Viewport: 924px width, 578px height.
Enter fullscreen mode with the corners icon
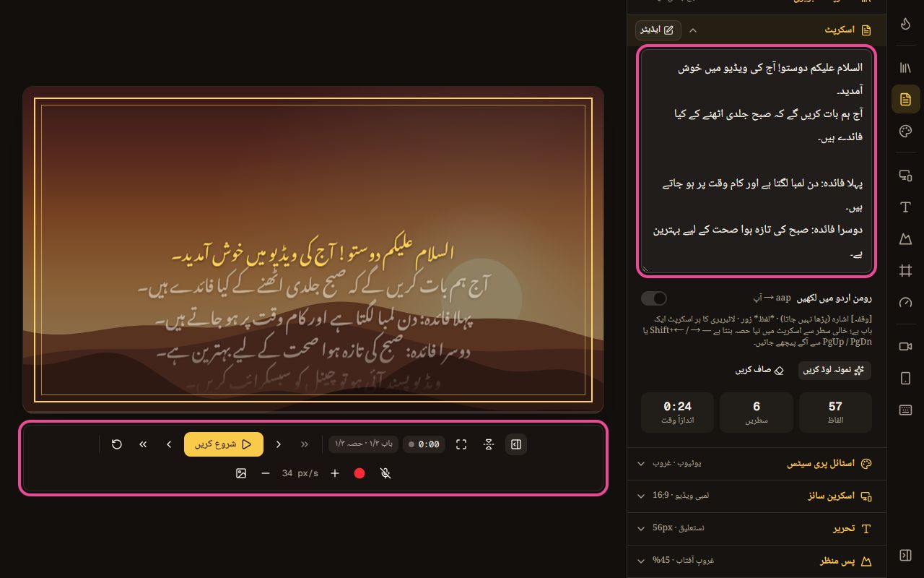tap(461, 444)
